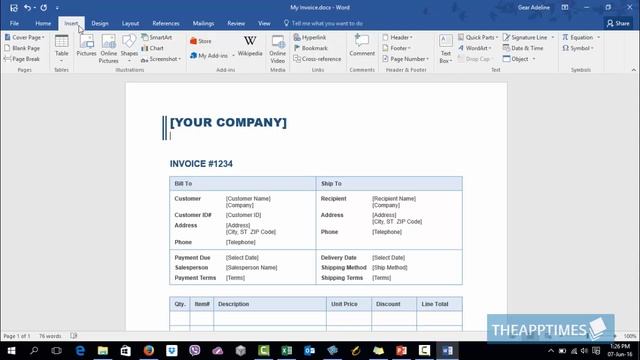The width and height of the screenshot is (640, 360).
Task: Insert Date & Time
Action: tap(523, 48)
